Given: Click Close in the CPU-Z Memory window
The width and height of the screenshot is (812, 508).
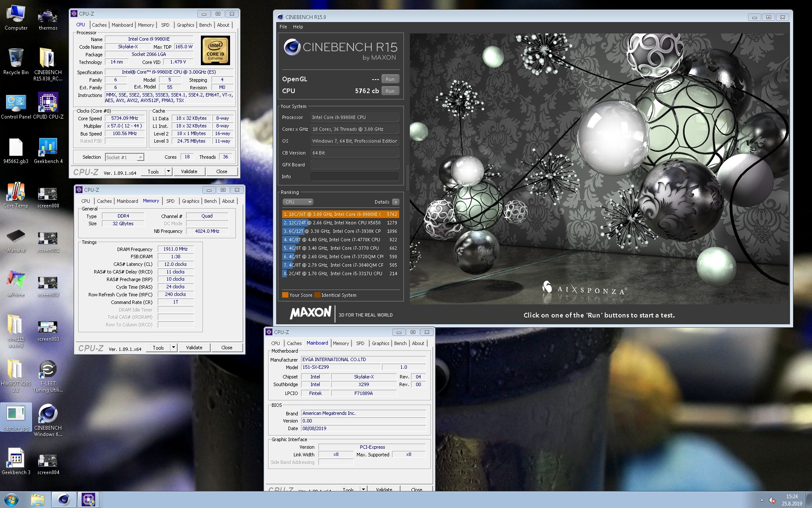Looking at the screenshot, I should click(x=227, y=348).
